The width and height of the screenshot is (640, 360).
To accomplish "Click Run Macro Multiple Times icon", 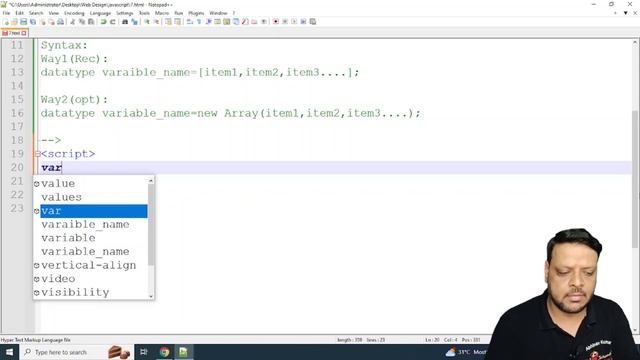I will pos(303,22).
